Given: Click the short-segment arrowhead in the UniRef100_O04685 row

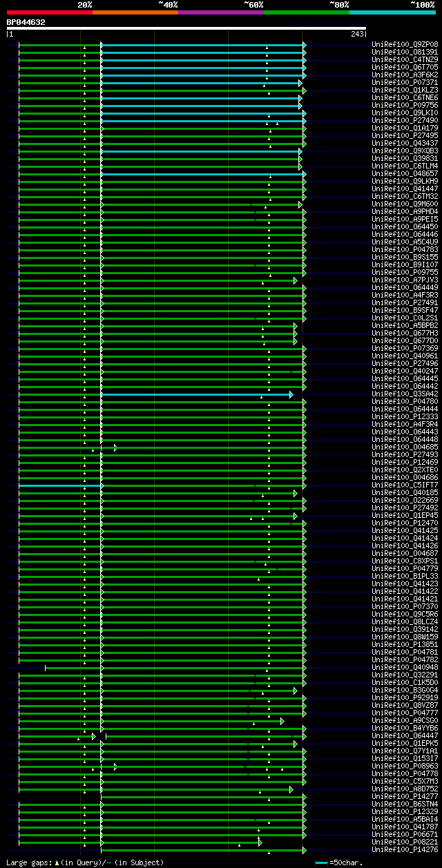Looking at the screenshot, I should pos(115,447).
